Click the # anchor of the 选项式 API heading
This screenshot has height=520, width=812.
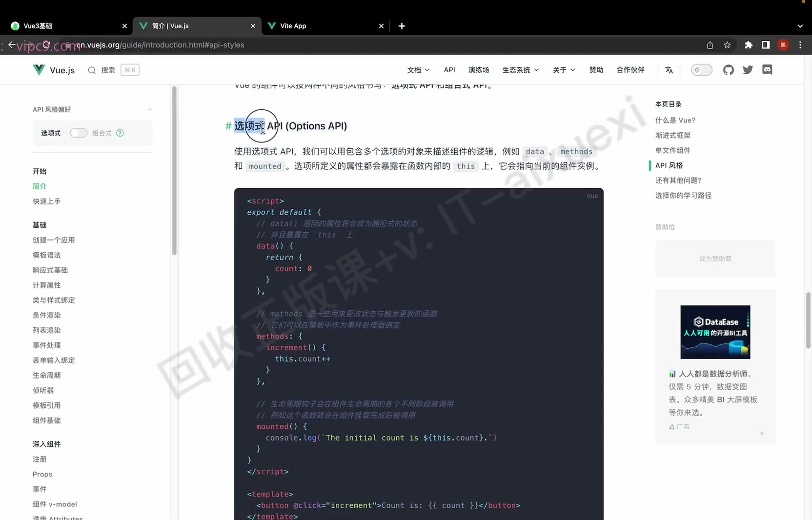228,126
